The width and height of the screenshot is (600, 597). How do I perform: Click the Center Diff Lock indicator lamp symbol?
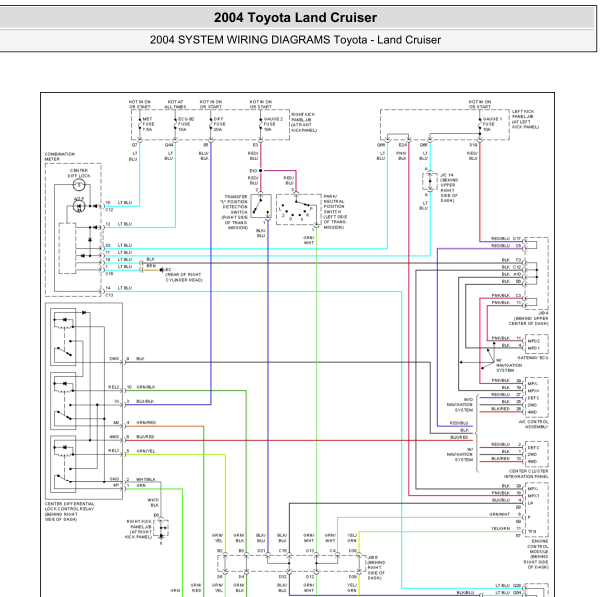pyautogui.click(x=79, y=185)
